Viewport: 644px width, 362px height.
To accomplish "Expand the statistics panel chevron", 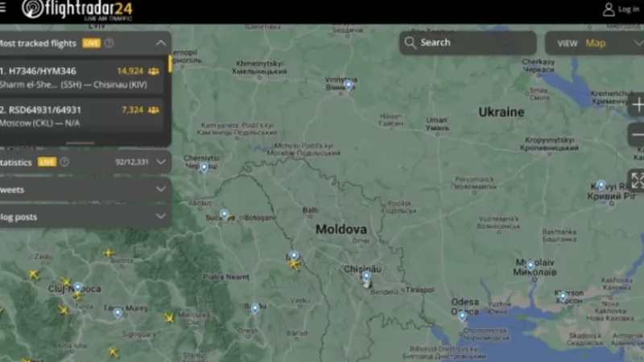I will click(x=161, y=162).
